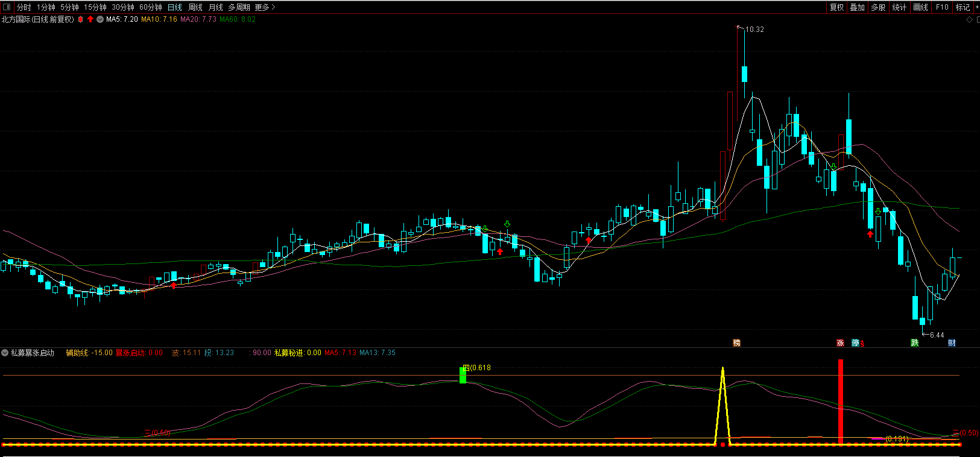Switch to the 60分钟 period tab

(151, 7)
